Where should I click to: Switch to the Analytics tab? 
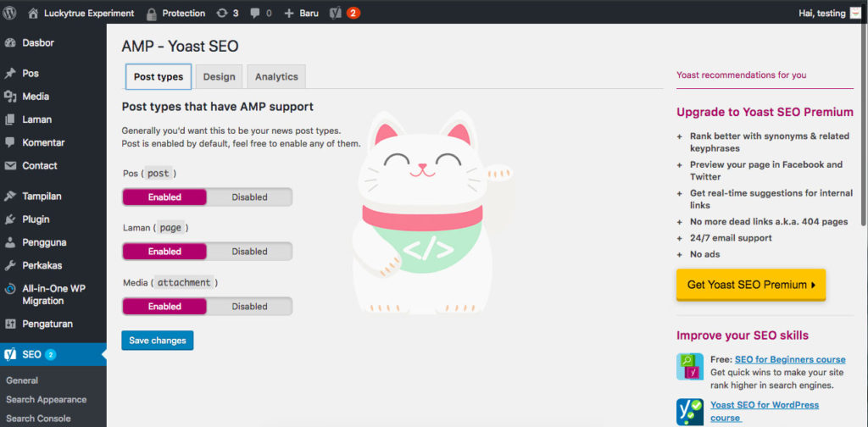(276, 77)
